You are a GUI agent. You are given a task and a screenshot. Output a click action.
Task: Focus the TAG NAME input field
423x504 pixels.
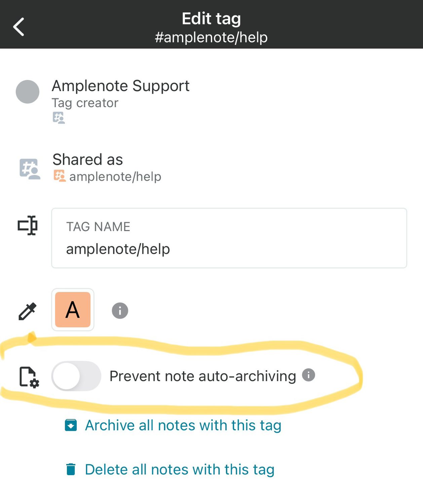[229, 238]
